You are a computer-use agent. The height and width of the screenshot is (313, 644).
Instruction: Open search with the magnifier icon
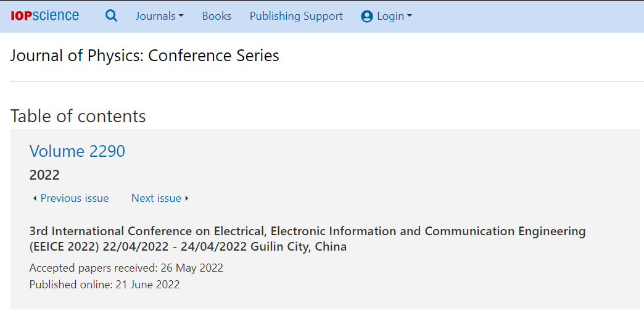point(111,16)
